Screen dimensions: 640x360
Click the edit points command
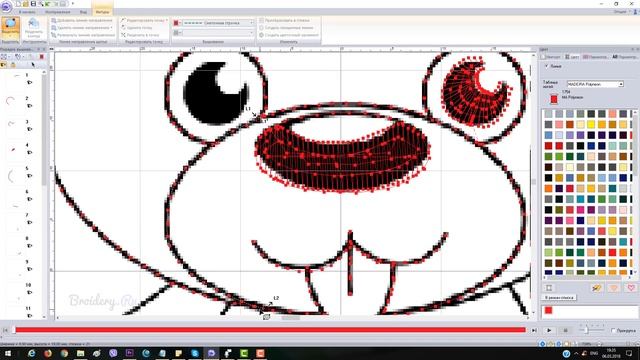144,20
